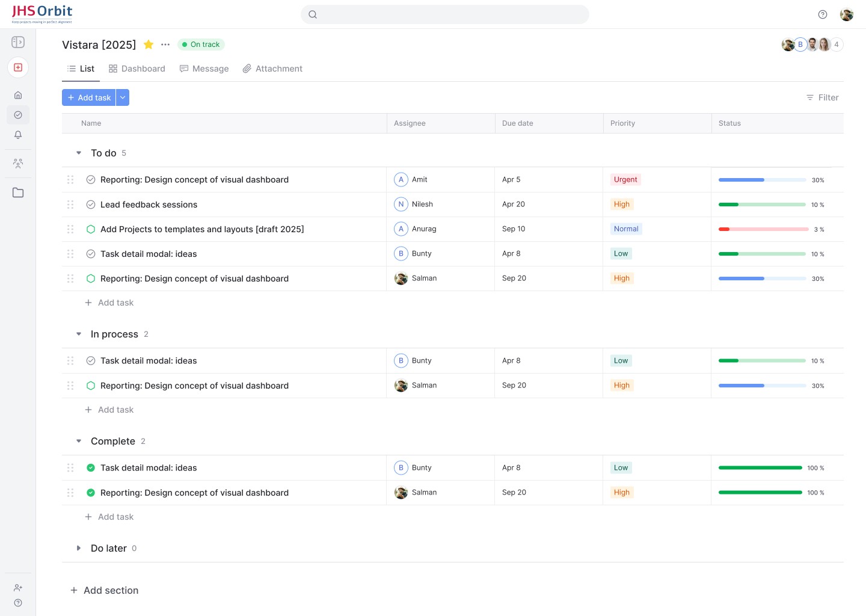Check Task detail modal: ideas in In process
This screenshot has width=866, height=616.
pos(91,361)
